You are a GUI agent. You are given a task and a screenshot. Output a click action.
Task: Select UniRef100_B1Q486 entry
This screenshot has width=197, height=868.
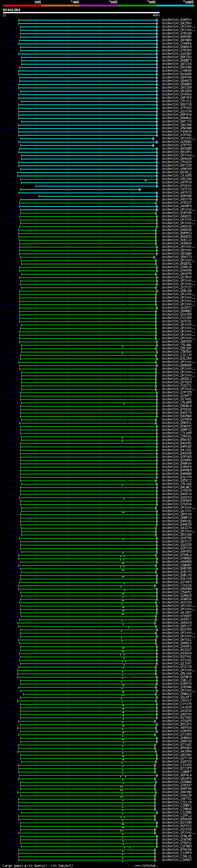pos(176,74)
